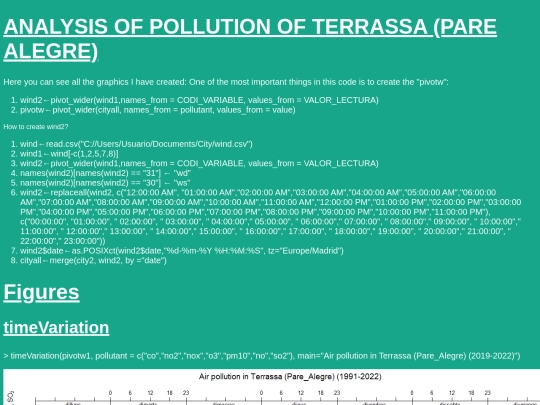This screenshot has height=405, width=540.
Task: Click the 'wind2←replaceall(wind2' code line
Action: 271,216
